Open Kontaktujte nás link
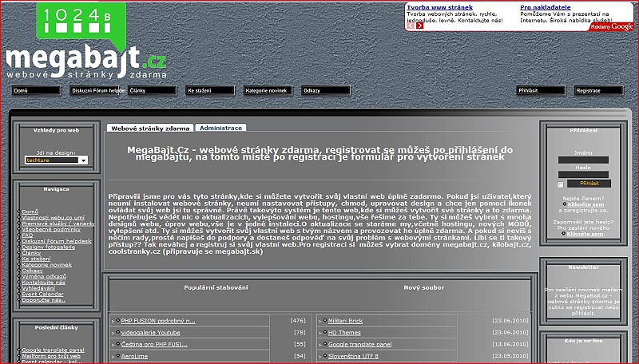This screenshot has width=639, height=364. click(44, 282)
